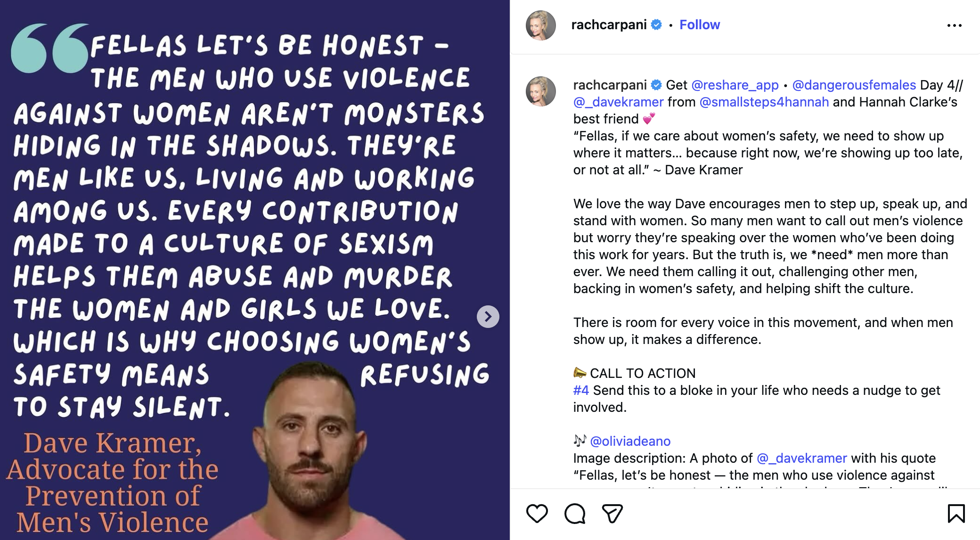This screenshot has width=980, height=540.
Task: Click the #4 hashtag link
Action: pos(581,390)
